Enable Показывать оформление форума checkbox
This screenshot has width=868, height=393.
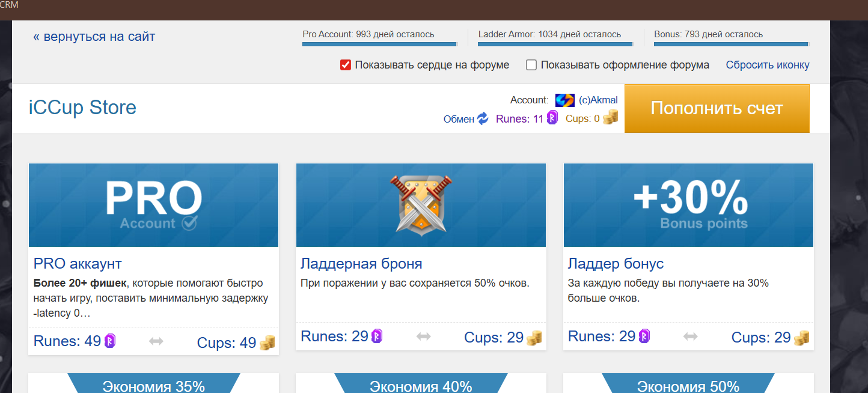[x=531, y=65]
